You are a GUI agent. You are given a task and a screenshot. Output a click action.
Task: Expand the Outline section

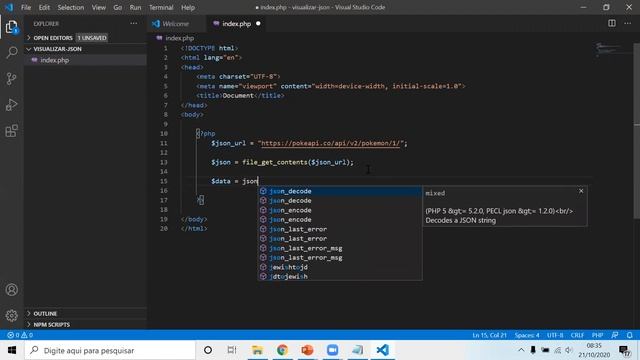(45, 313)
